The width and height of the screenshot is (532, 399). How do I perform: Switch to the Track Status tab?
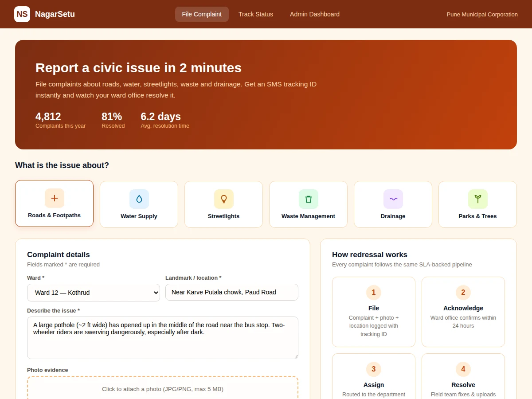tap(256, 14)
